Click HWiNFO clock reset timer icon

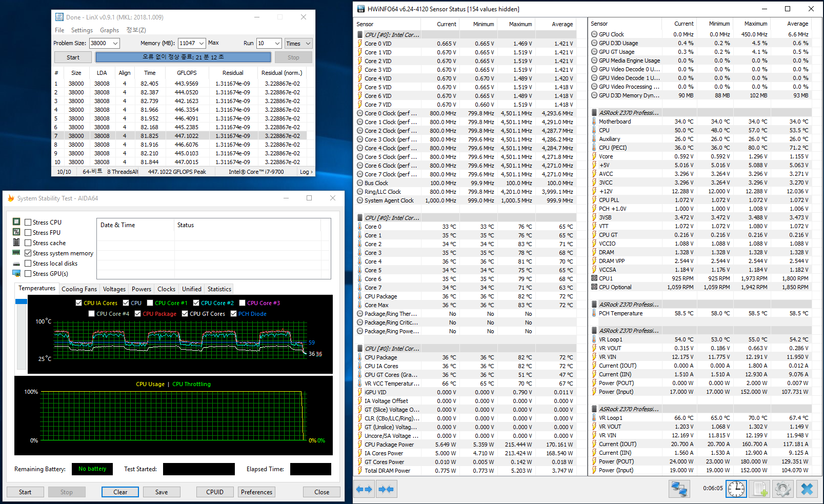(736, 489)
